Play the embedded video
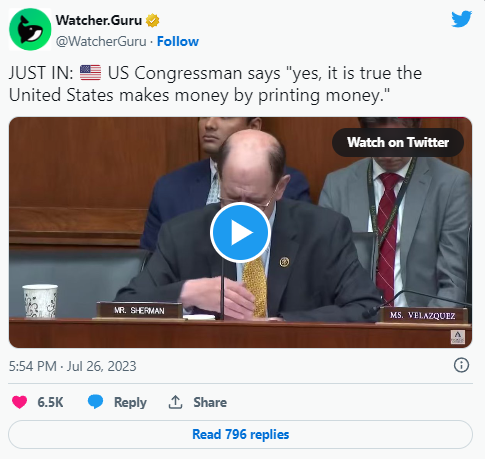 tap(240, 232)
